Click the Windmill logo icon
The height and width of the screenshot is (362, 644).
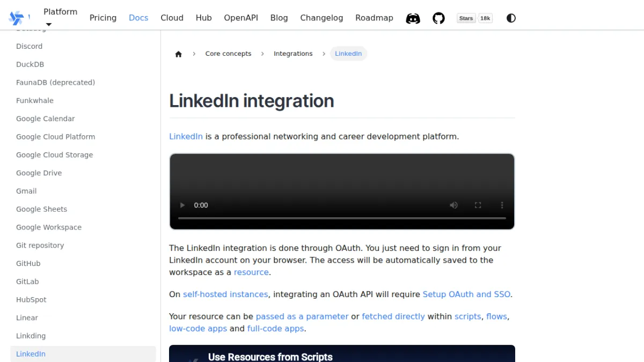coord(17,18)
